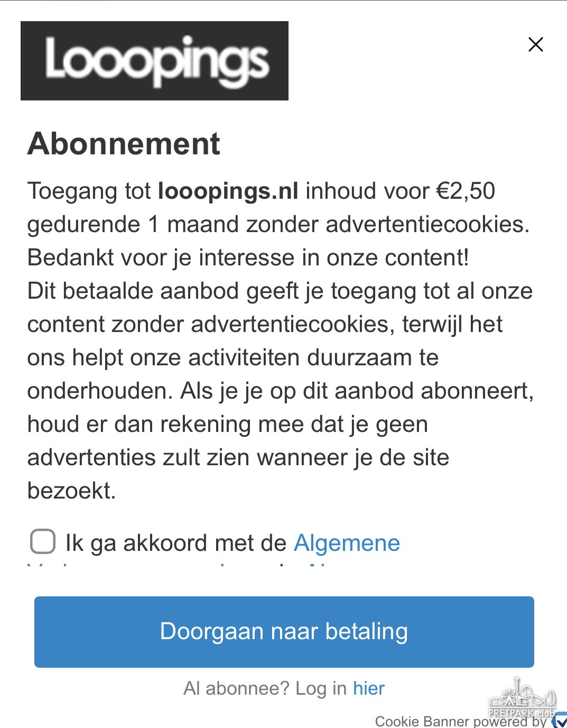The width and height of the screenshot is (567, 728).
Task: Click the bold 'looopings.nl' text
Action: [x=228, y=191]
